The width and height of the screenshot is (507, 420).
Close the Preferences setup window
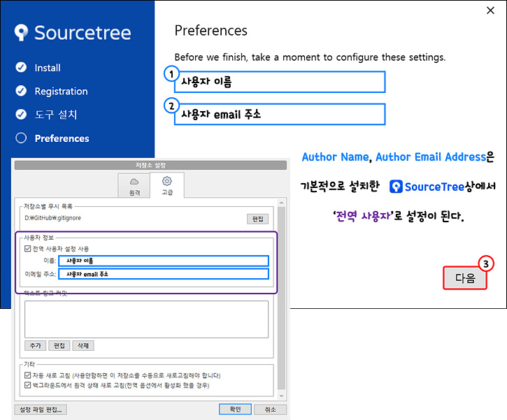tap(490, 10)
